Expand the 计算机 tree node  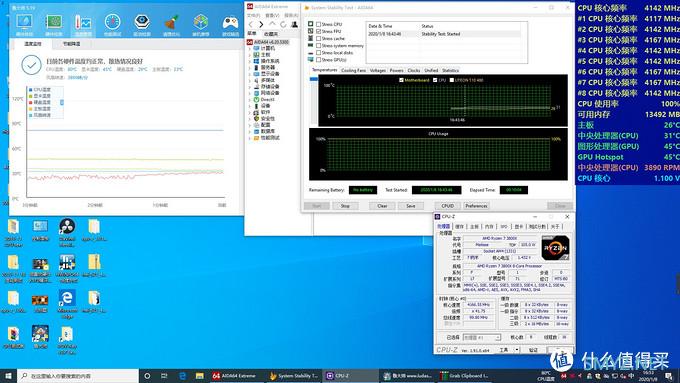pyautogui.click(x=250, y=49)
